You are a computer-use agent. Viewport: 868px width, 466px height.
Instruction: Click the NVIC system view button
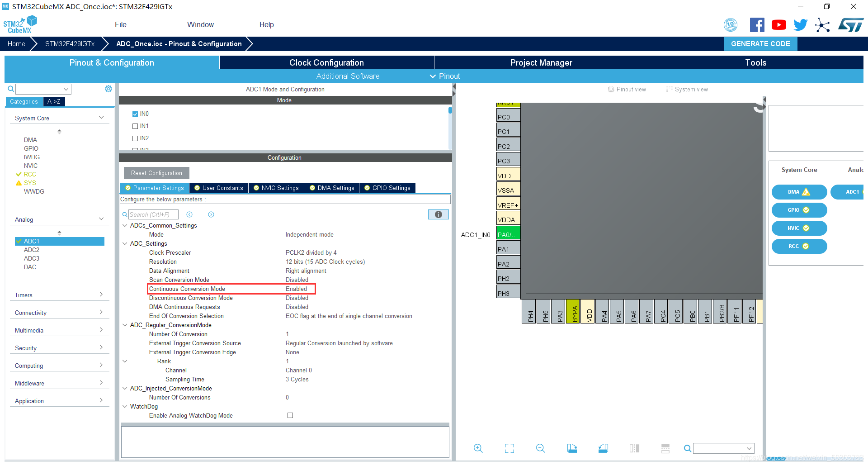click(799, 228)
